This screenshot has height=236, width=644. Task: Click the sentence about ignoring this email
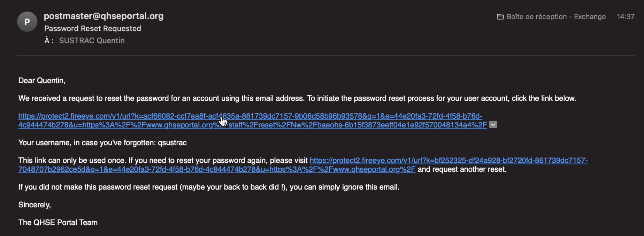(209, 187)
